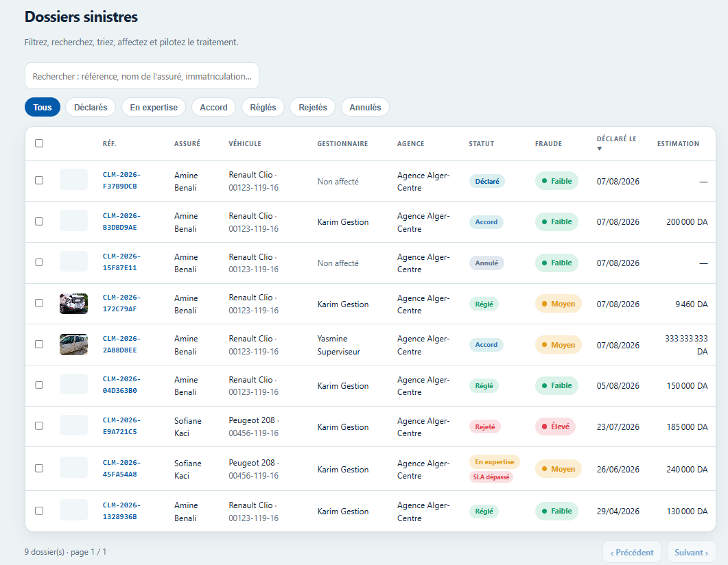This screenshot has height=565, width=728.
Task: Click the Précédent pagination button
Action: (x=631, y=553)
